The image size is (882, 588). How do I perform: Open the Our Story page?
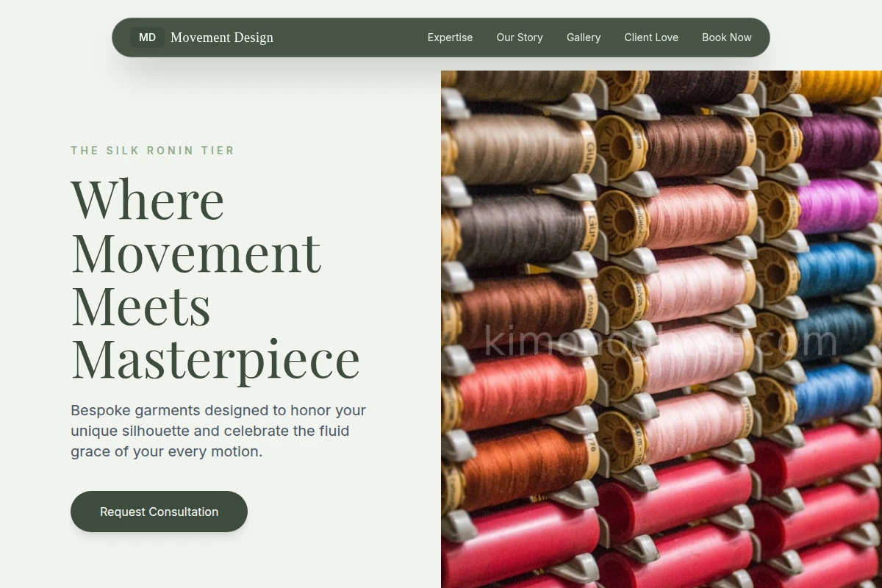point(520,37)
